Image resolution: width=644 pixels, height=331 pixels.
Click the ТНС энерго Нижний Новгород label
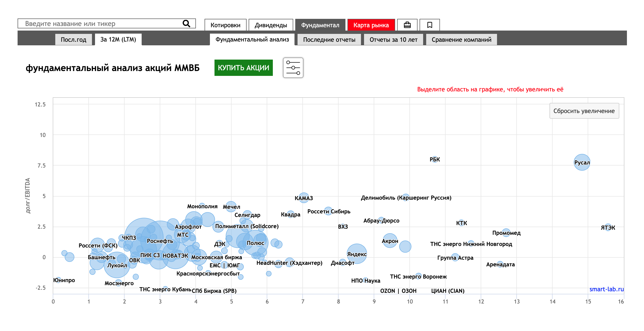[x=471, y=244]
